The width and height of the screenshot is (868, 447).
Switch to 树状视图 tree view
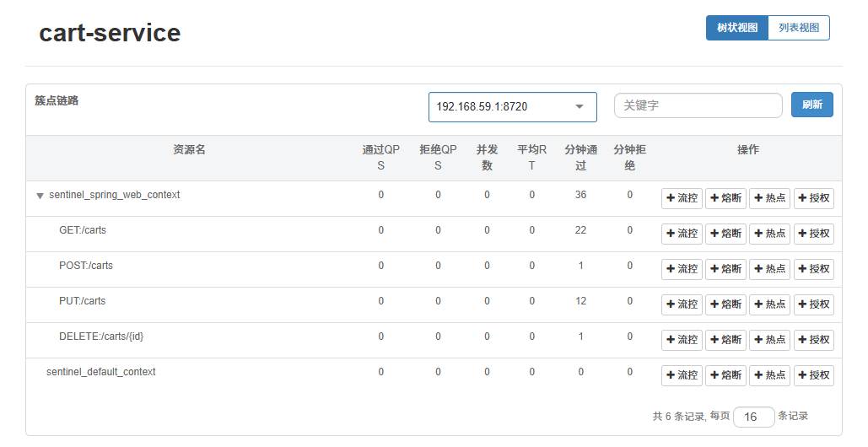(x=736, y=28)
